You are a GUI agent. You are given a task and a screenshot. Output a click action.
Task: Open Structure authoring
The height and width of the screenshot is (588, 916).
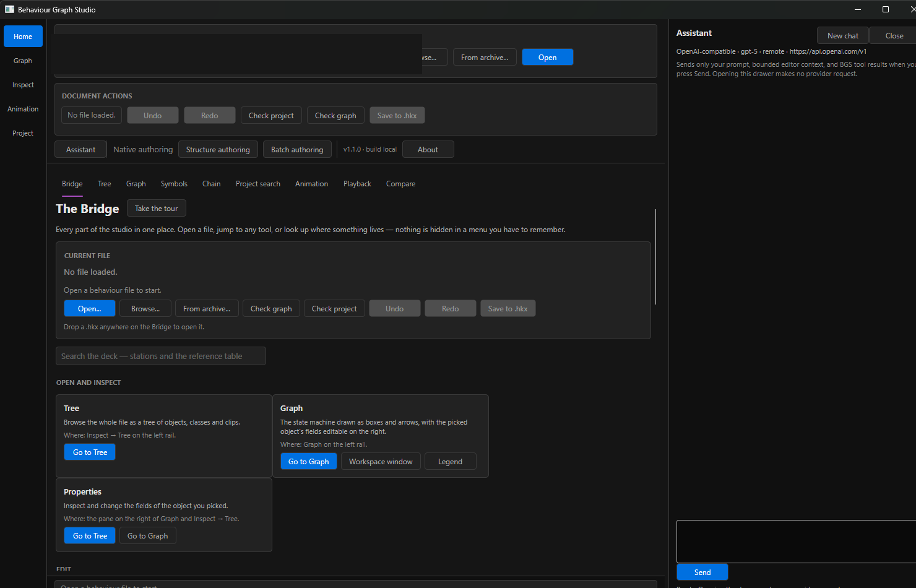[x=218, y=149]
